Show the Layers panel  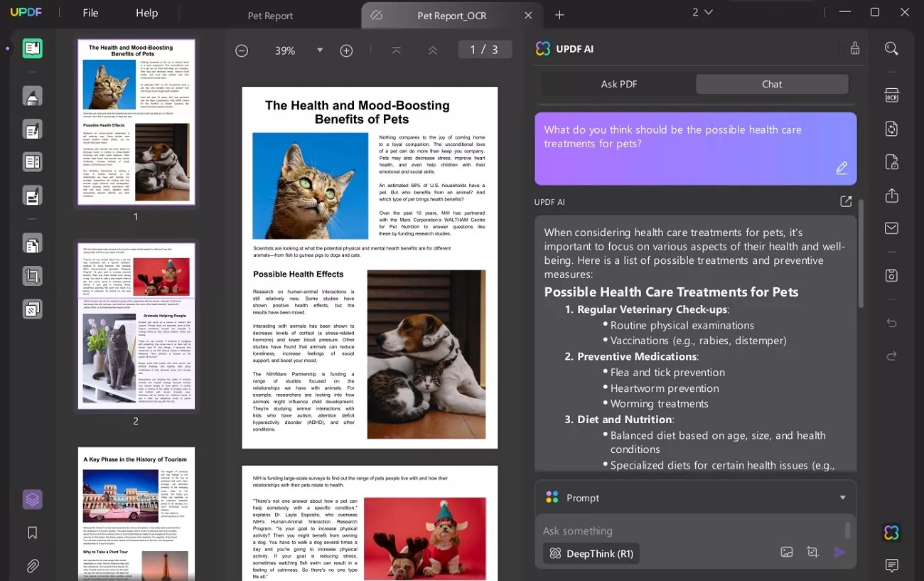tap(33, 500)
